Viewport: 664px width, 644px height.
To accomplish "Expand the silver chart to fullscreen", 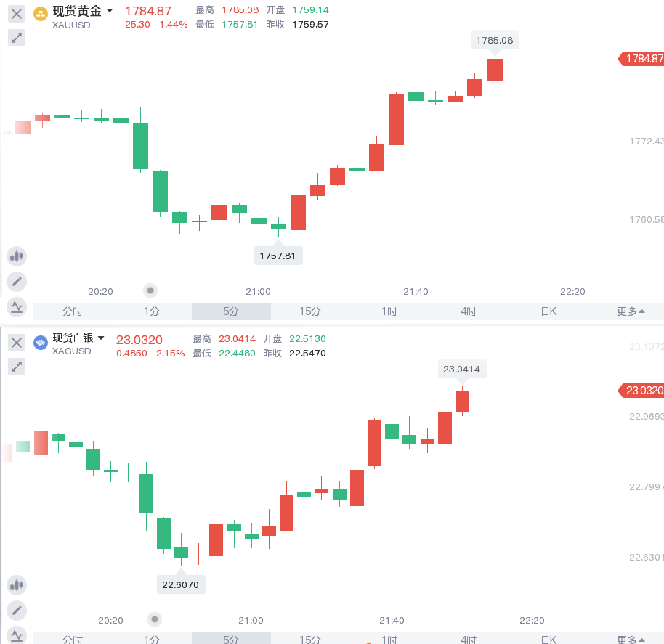I will tap(17, 367).
